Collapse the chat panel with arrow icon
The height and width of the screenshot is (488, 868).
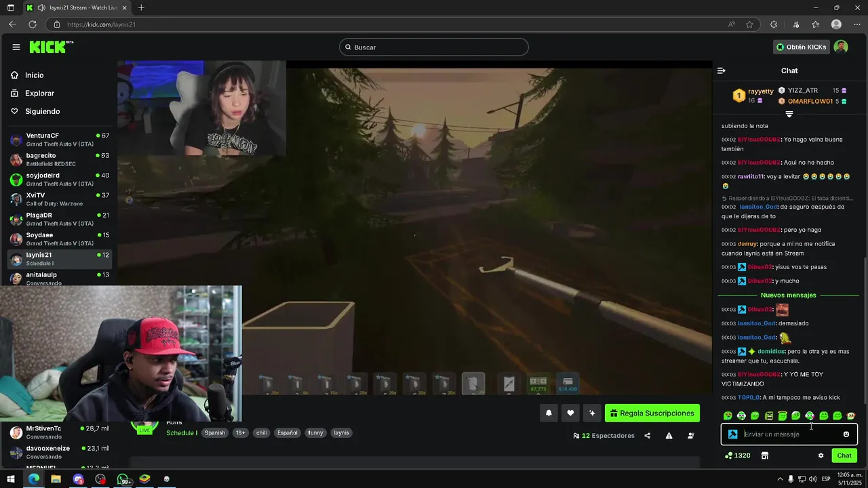(722, 70)
